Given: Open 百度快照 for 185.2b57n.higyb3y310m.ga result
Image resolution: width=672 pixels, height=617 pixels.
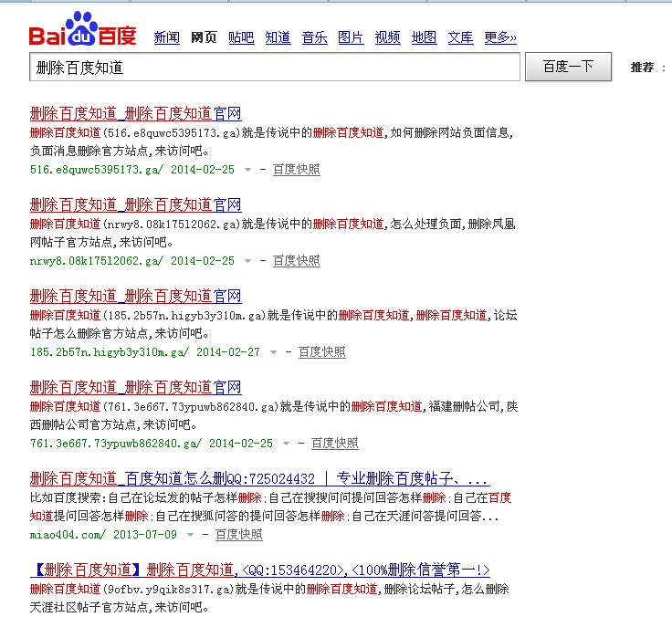Looking at the screenshot, I should tap(322, 351).
